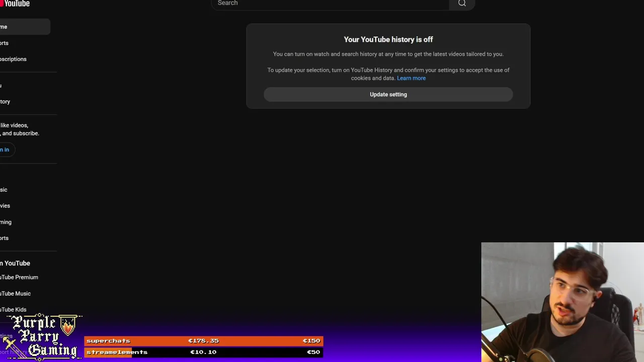Open Subscriptions in the sidebar
Image resolution: width=644 pixels, height=362 pixels.
click(x=25, y=59)
